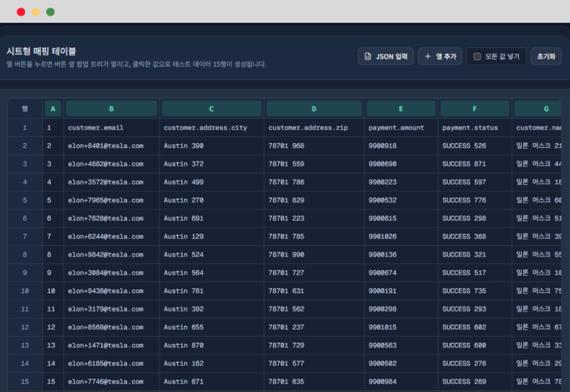This screenshot has width=570, height=392.
Task: Select the 78701 968 cell
Action: click(314, 146)
